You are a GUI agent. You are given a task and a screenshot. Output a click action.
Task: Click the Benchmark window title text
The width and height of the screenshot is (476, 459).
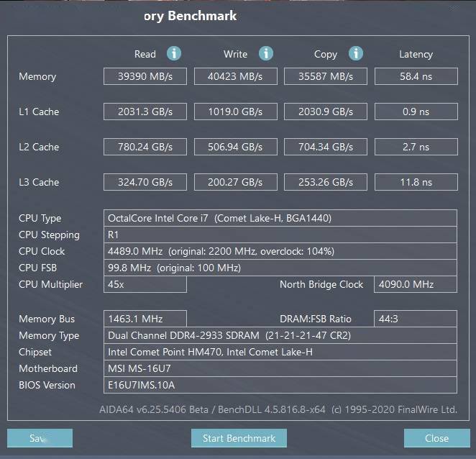(190, 16)
